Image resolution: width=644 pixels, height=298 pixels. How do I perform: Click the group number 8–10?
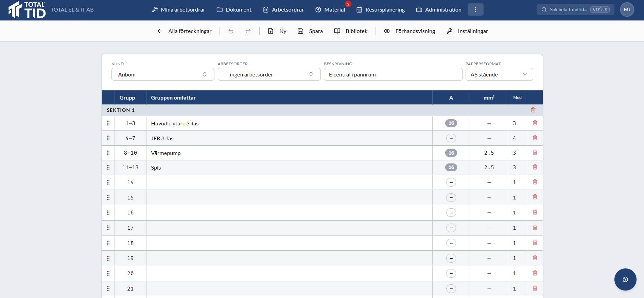click(130, 153)
